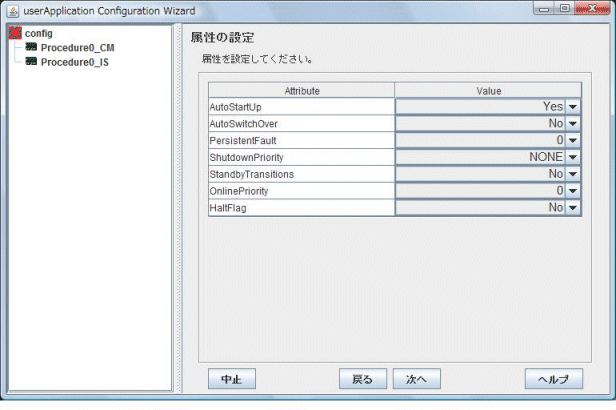Viewport: 616px width, 410px height.
Task: Click the Yes value for AutoStartUp
Action: click(x=553, y=106)
